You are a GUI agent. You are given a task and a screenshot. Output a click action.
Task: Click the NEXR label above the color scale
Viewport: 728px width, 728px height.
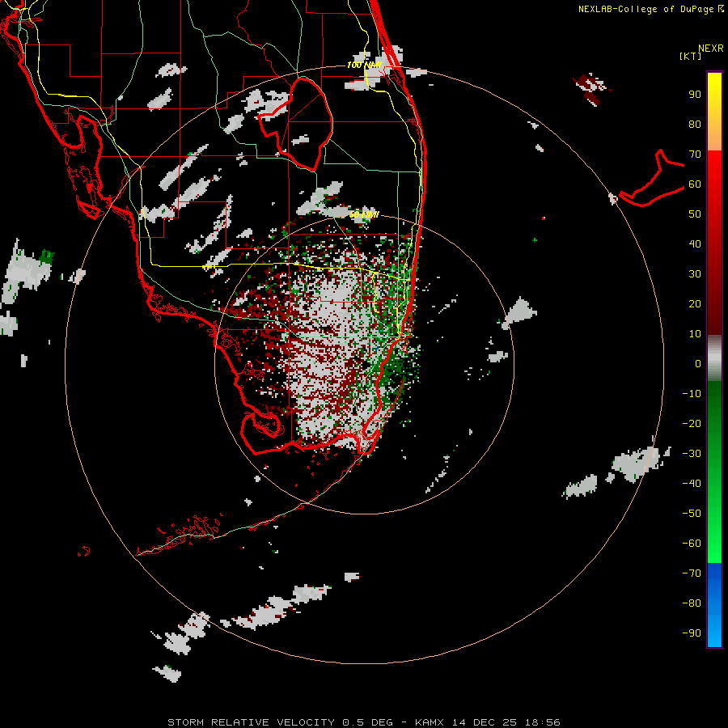click(710, 49)
